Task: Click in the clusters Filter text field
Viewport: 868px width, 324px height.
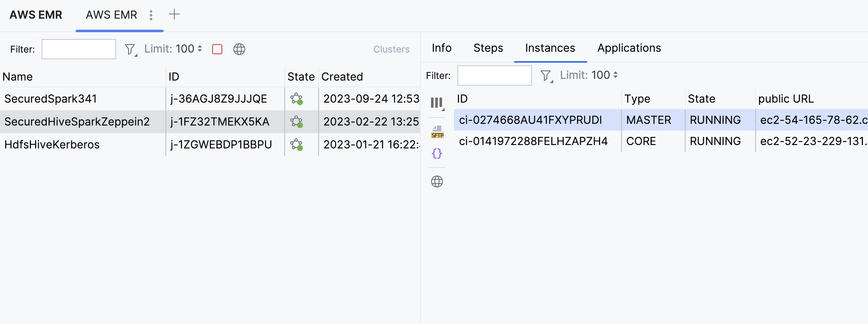Action: point(79,49)
